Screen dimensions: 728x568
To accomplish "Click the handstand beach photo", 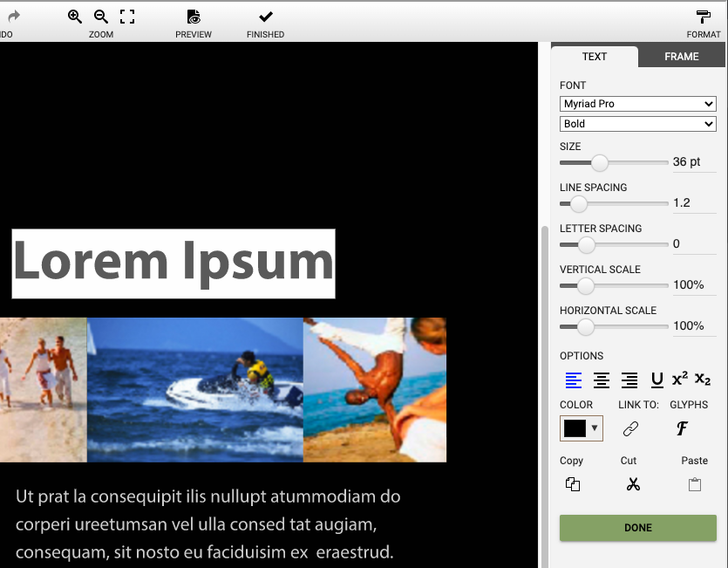I will (375, 390).
